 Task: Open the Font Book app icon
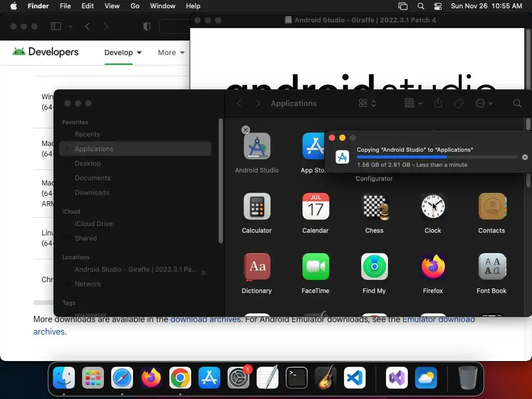491,267
